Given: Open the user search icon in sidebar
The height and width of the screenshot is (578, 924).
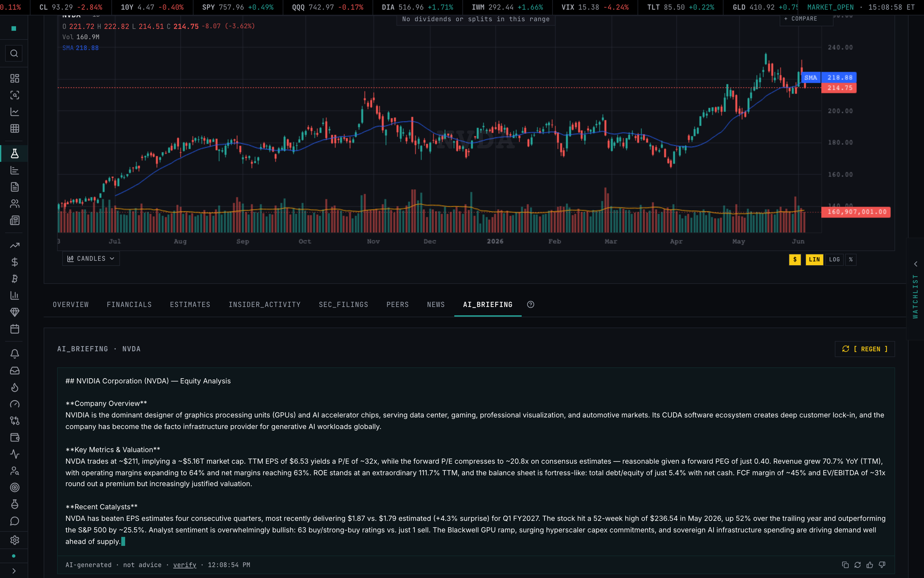Looking at the screenshot, I should [14, 471].
